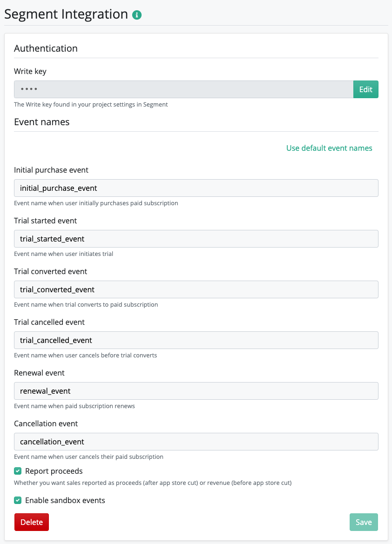This screenshot has width=392, height=544.
Task: Click the Edit button for Write key
Action: point(365,89)
